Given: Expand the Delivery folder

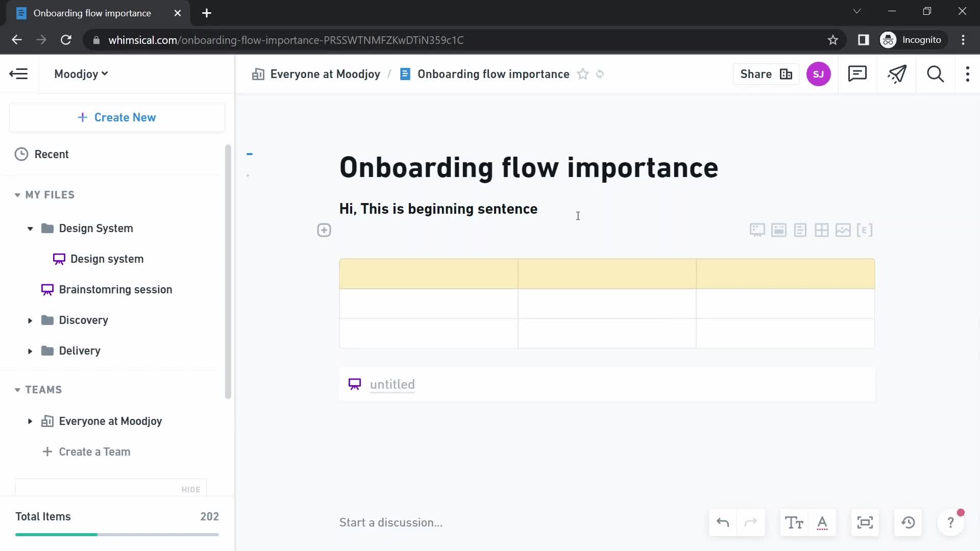Looking at the screenshot, I should 30,350.
